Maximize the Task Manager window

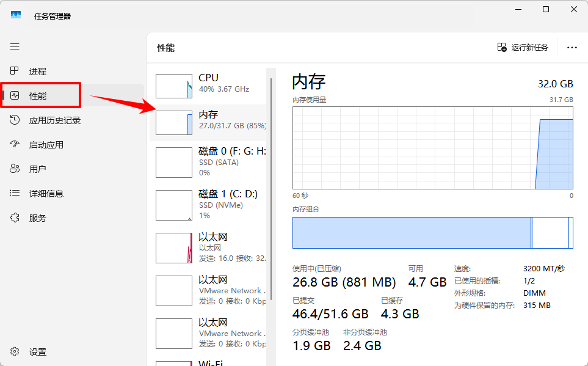click(546, 9)
